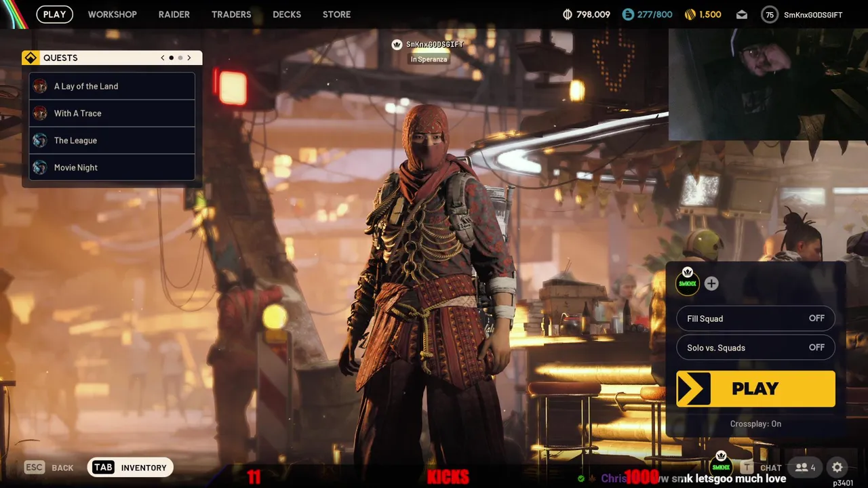Viewport: 868px width, 488px height.
Task: Click the webcam overlay thumbnail
Action: (768, 84)
